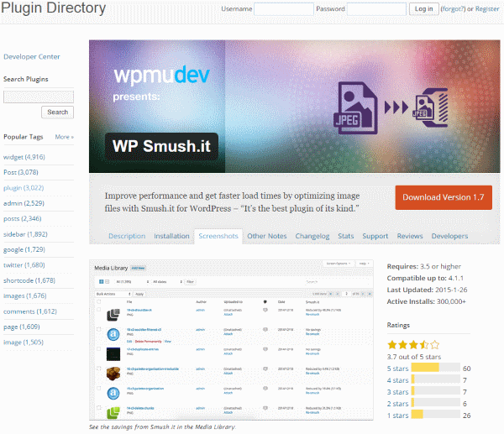Click the WP Smush.it title badge
The width and height of the screenshot is (504, 434).
tap(161, 146)
